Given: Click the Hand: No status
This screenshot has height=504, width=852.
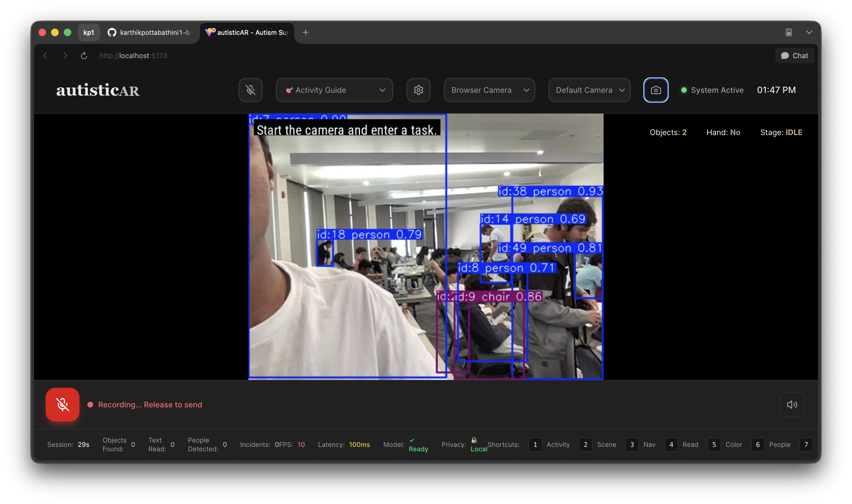Looking at the screenshot, I should (723, 132).
